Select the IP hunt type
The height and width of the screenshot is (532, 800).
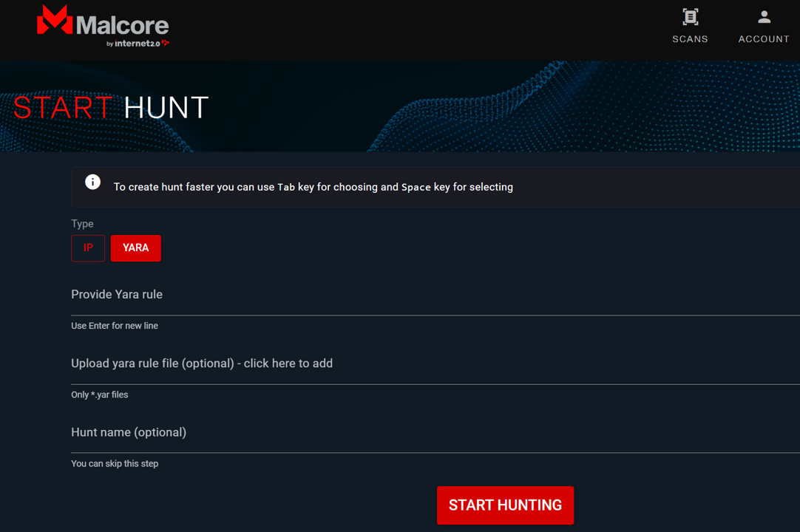(x=88, y=248)
